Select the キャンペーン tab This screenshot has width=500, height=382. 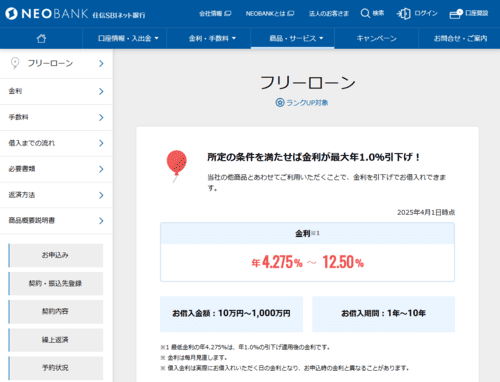point(376,38)
